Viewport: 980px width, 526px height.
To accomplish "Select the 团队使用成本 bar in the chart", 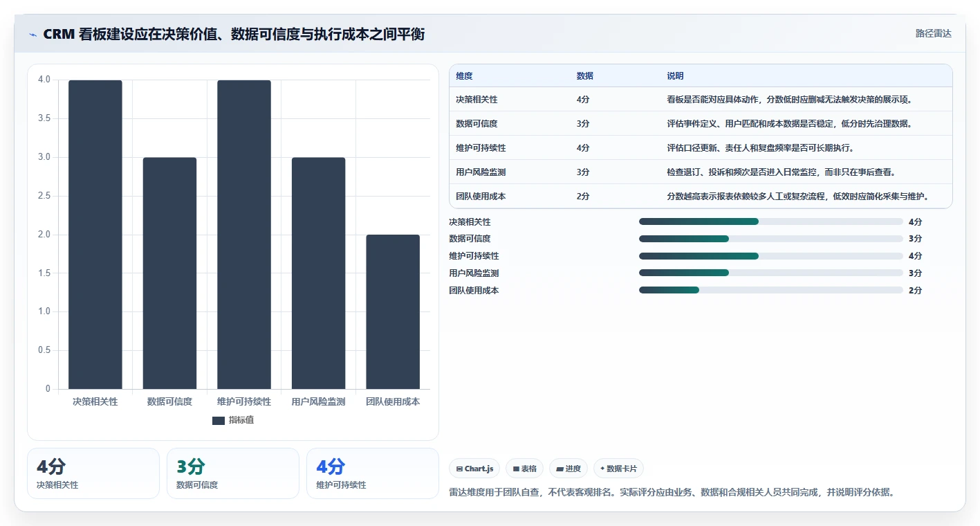I will 393,312.
